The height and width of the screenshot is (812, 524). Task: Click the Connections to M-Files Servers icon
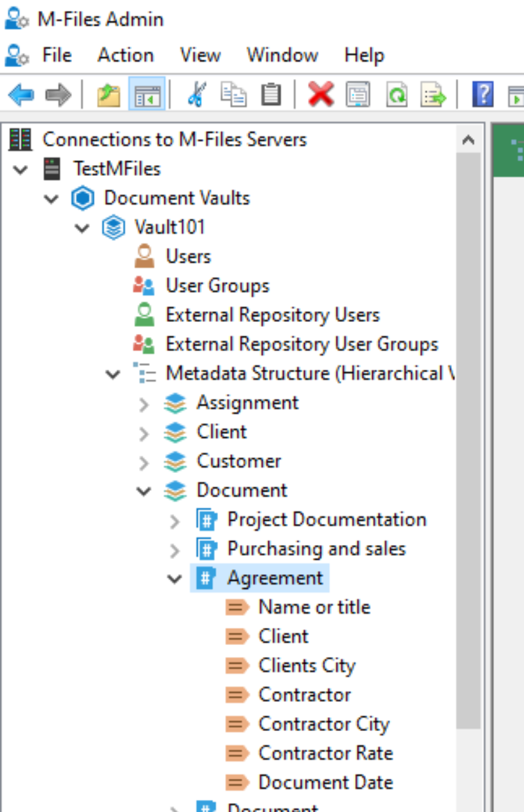[20, 139]
